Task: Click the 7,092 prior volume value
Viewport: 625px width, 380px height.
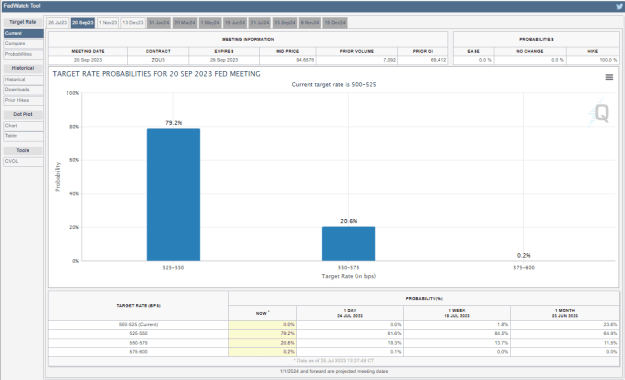Action: tap(389, 60)
